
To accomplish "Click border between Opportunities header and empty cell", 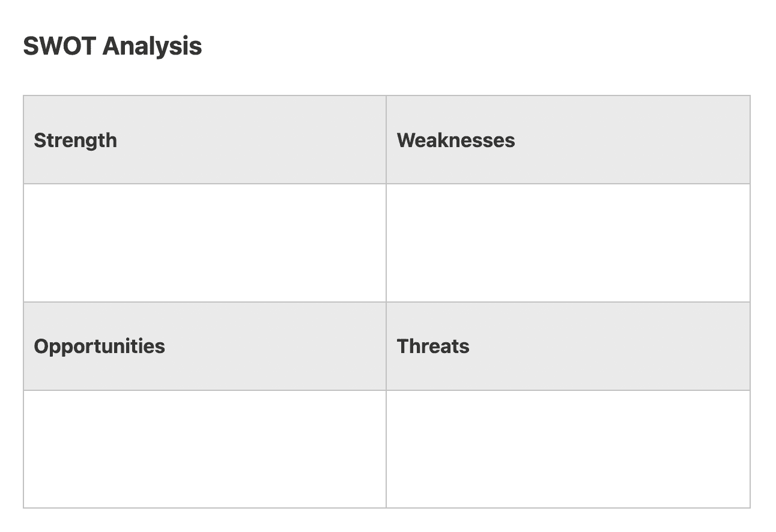I will [204, 390].
